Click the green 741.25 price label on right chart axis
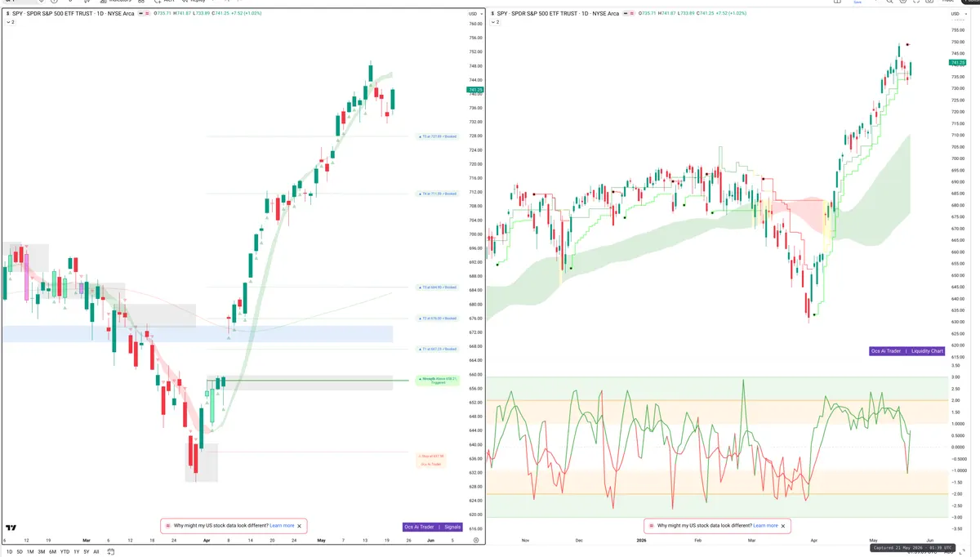 coord(957,63)
